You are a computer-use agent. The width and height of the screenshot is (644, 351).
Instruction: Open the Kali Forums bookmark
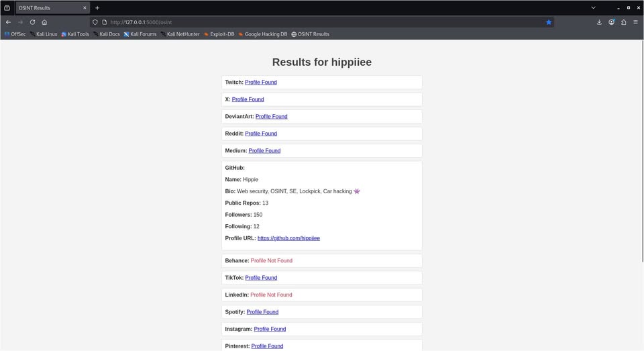point(140,34)
